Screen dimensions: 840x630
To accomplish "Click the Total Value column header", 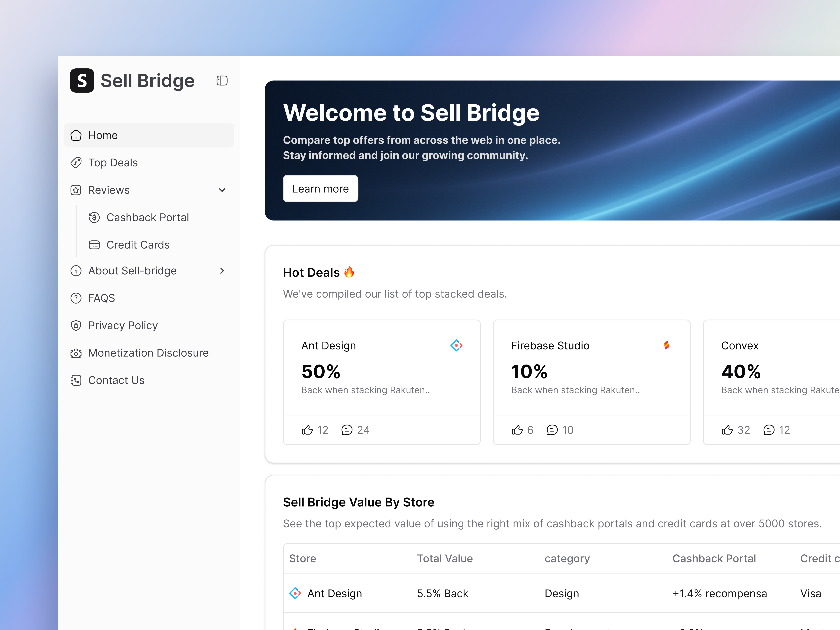I will (x=445, y=558).
